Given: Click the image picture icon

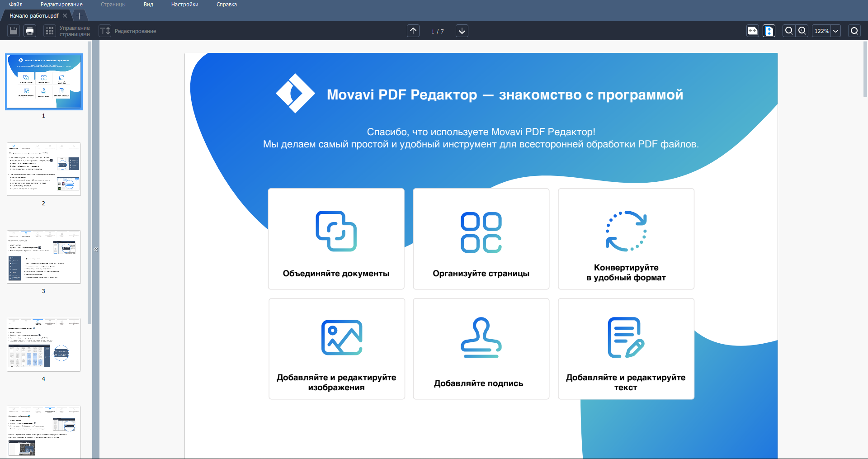Looking at the screenshot, I should pos(342,337).
